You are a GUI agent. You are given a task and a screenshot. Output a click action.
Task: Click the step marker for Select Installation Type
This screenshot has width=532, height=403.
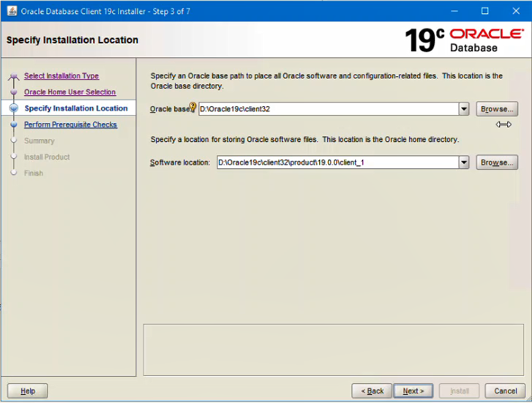(x=14, y=76)
